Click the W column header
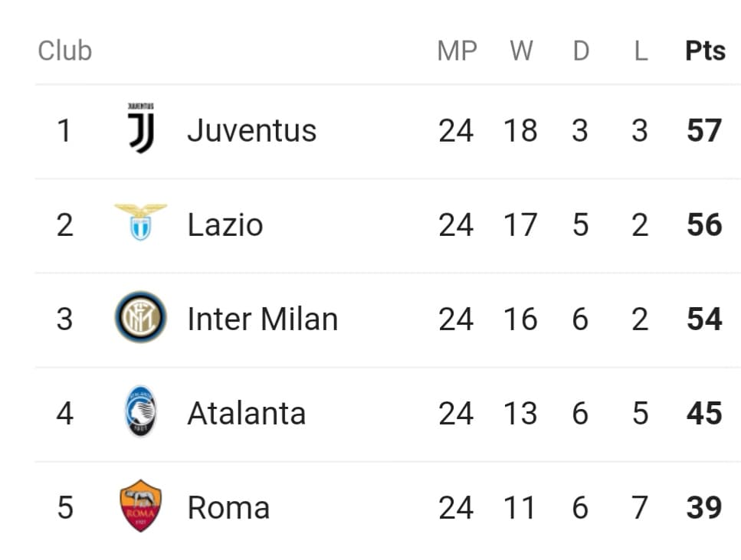This screenshot has width=741, height=560. (x=521, y=51)
